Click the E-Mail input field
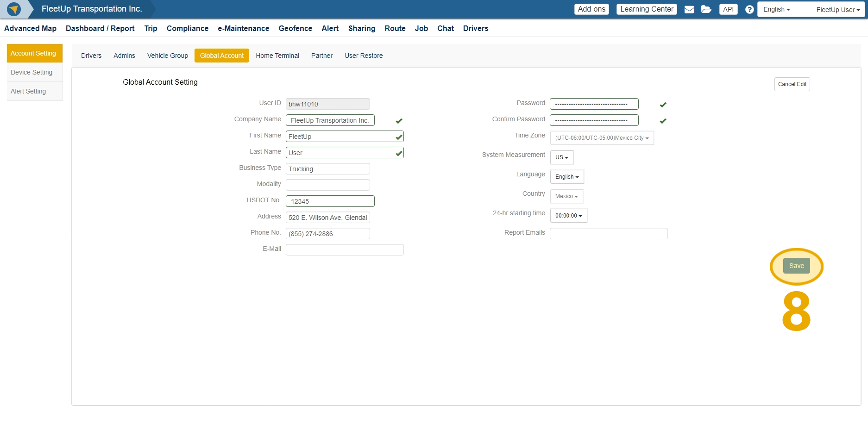 pyautogui.click(x=345, y=250)
